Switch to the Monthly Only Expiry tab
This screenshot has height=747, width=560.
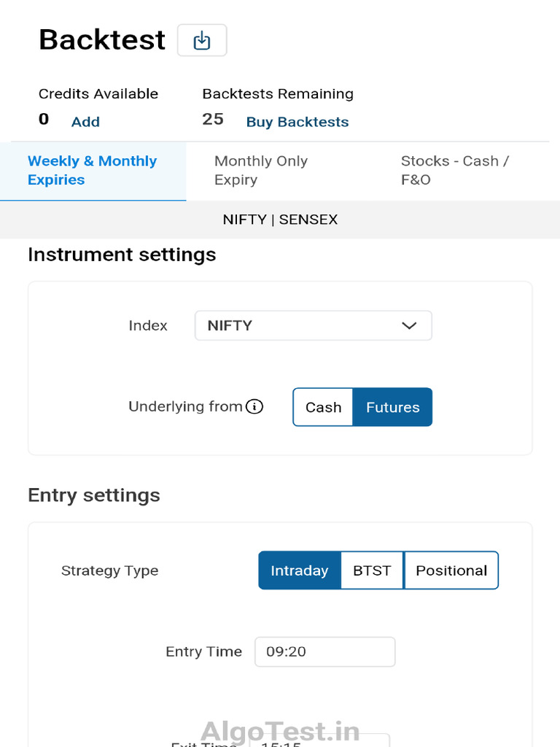coord(261,171)
